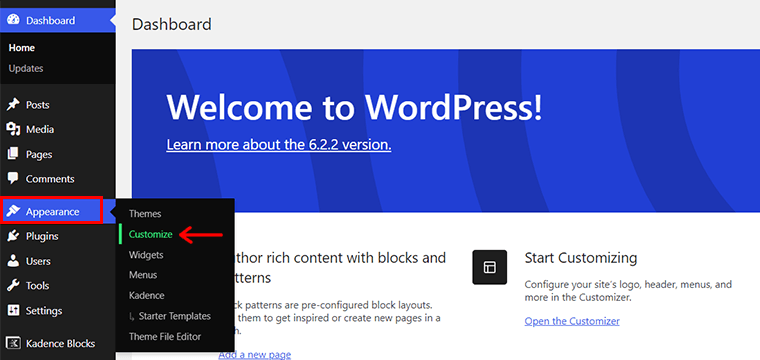Click the Dashboard page title
This screenshot has height=360, width=760.
(172, 24)
